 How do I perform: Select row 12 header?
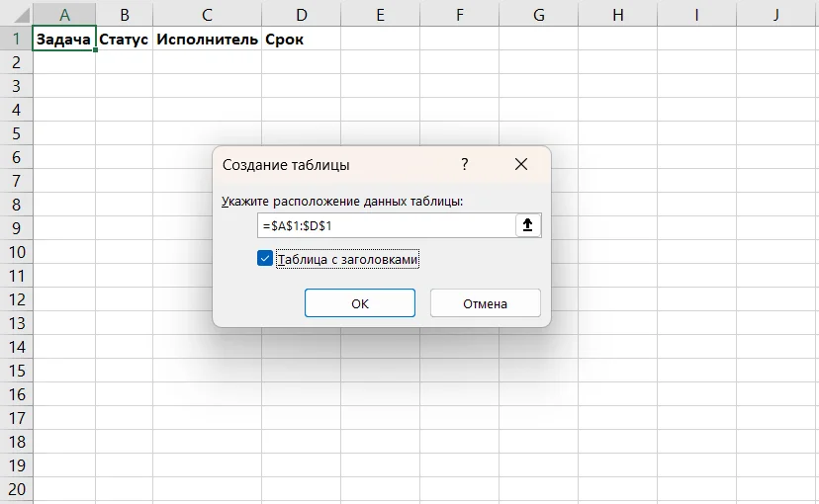tap(16, 299)
